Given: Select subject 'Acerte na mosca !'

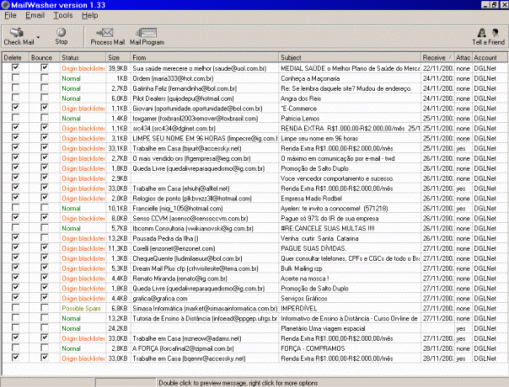Looking at the screenshot, I should (305, 278).
